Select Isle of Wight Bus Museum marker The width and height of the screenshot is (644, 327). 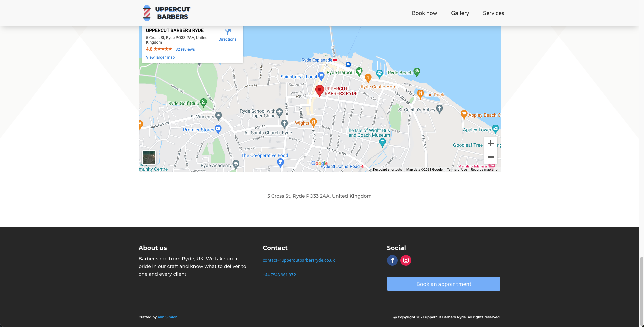coord(382,142)
